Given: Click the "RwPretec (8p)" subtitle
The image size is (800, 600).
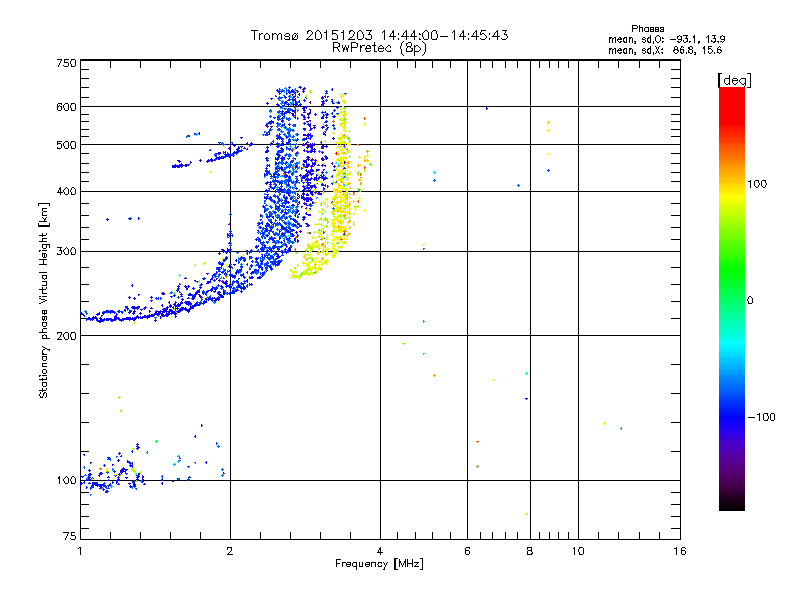Looking at the screenshot, I should coord(379,48).
